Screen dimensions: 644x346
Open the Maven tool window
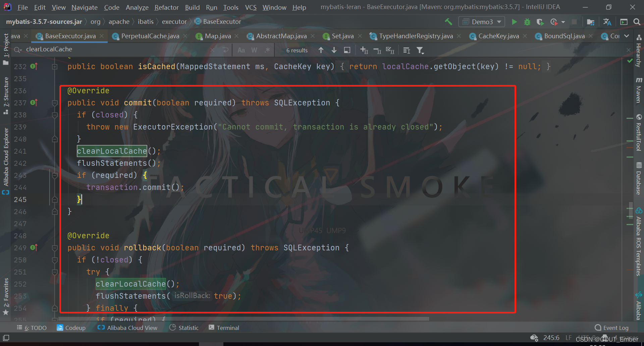[x=639, y=90]
